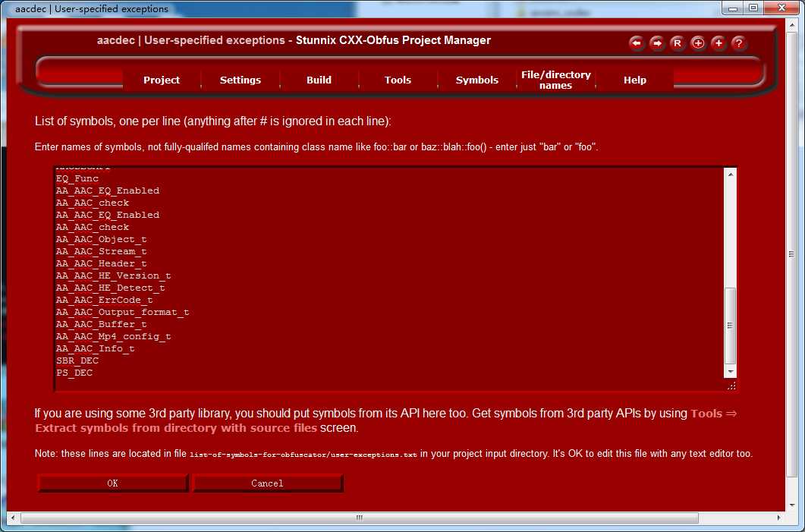This screenshot has height=532, width=805.
Task: Click the horizontal scrollbar left arrow
Action: coord(13,518)
